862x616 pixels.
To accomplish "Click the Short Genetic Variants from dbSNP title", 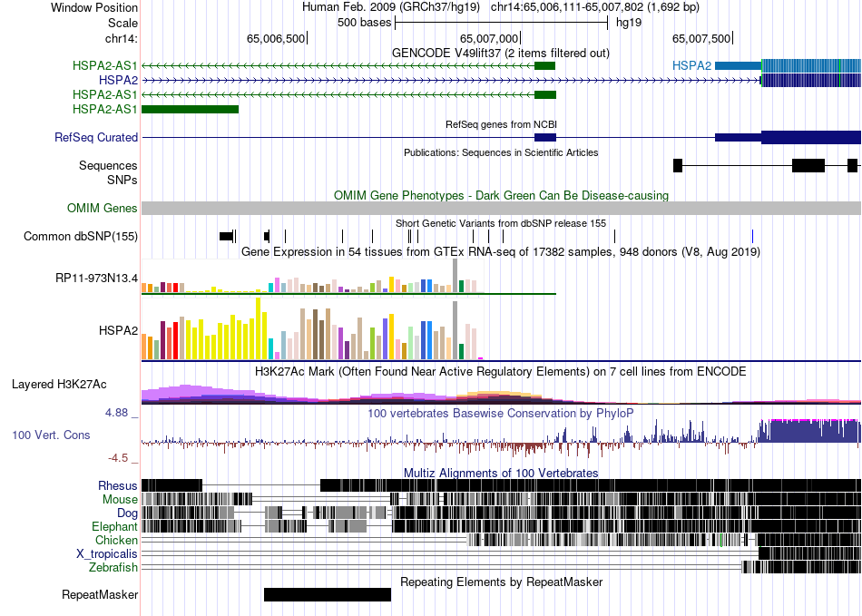I will 501,224.
